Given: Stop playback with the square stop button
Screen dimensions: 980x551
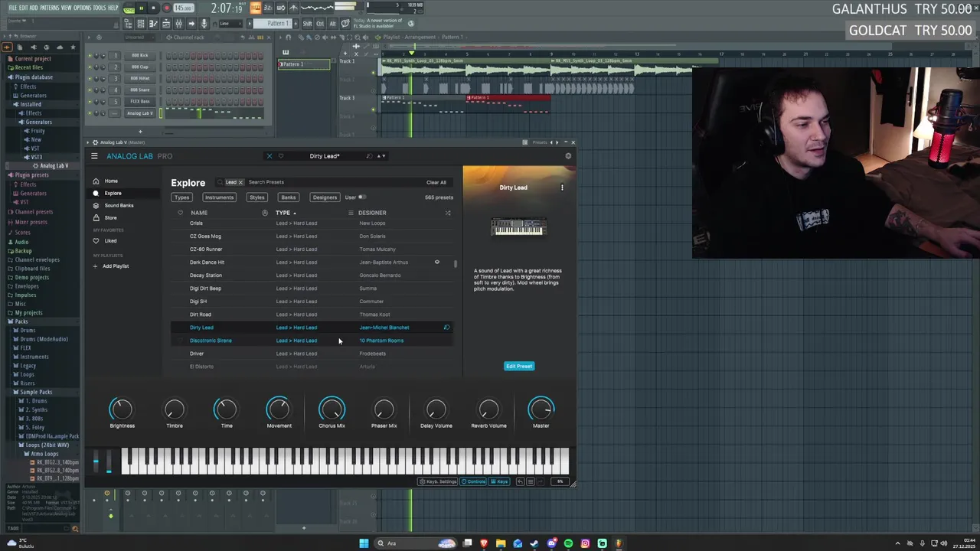Looking at the screenshot, I should click(x=153, y=8).
